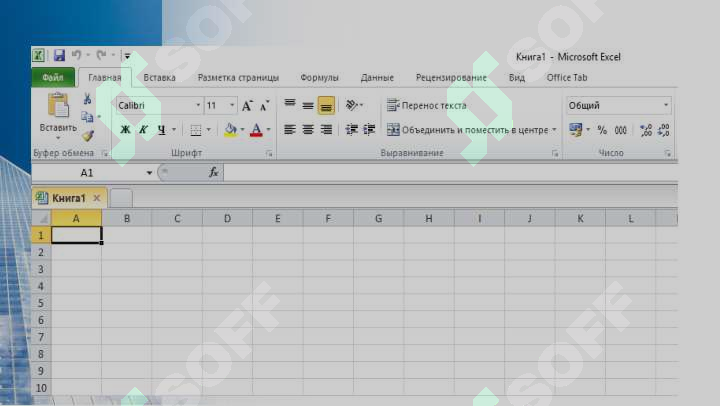Decrease font size with small A icon
Screen dimensions: 720x406
tap(264, 106)
